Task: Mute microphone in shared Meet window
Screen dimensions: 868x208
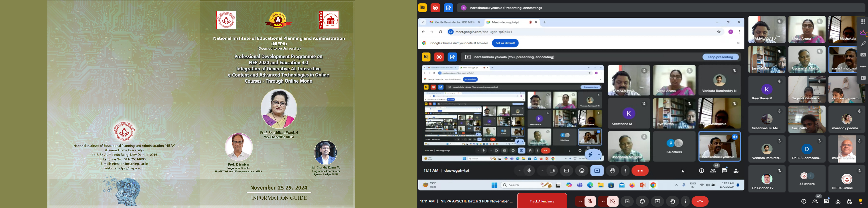Action: tap(529, 171)
